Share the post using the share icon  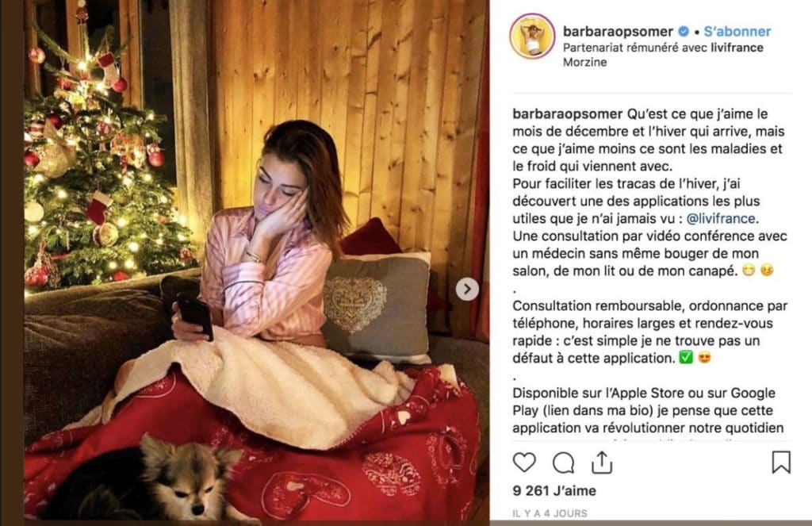point(602,462)
